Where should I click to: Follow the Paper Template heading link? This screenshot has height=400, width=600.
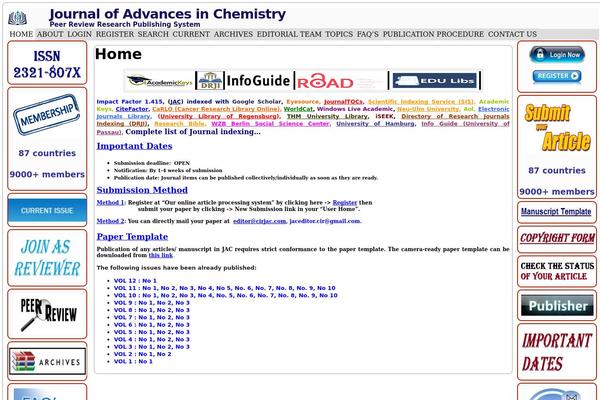pyautogui.click(x=132, y=237)
